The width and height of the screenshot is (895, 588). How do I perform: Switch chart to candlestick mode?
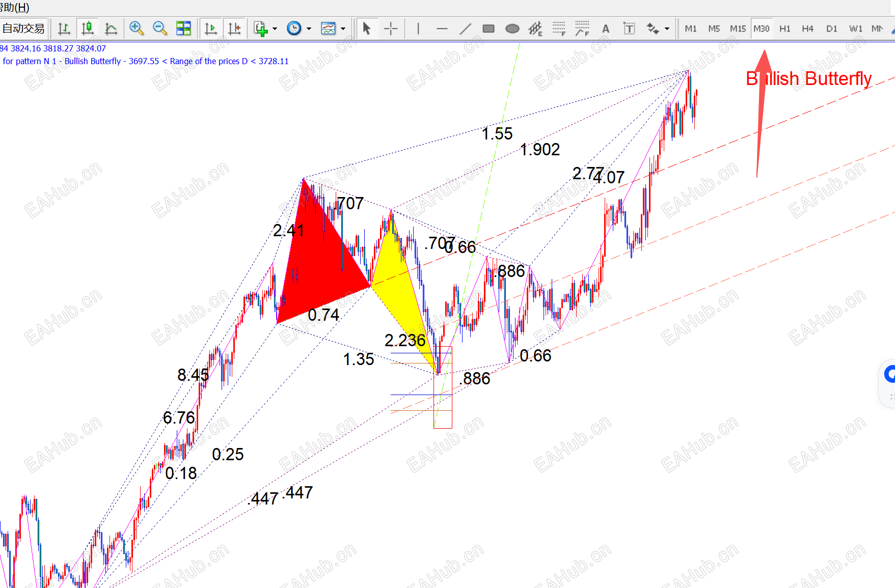point(88,29)
